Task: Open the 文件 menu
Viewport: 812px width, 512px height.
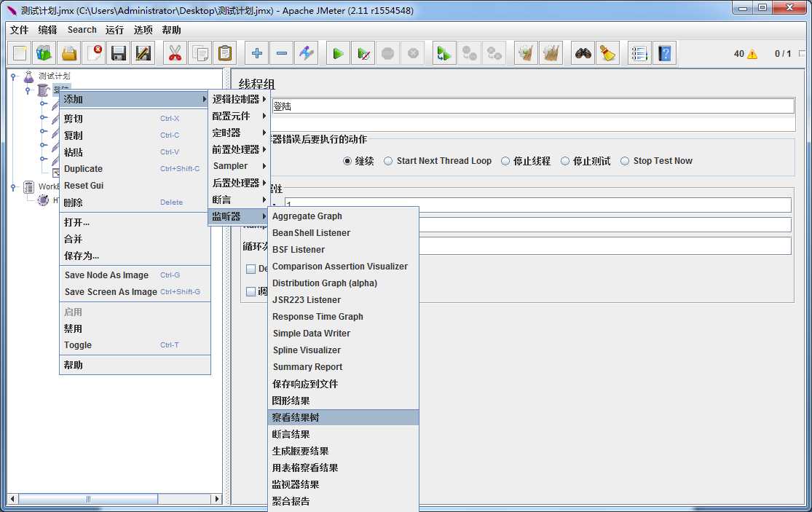Action: click(19, 30)
